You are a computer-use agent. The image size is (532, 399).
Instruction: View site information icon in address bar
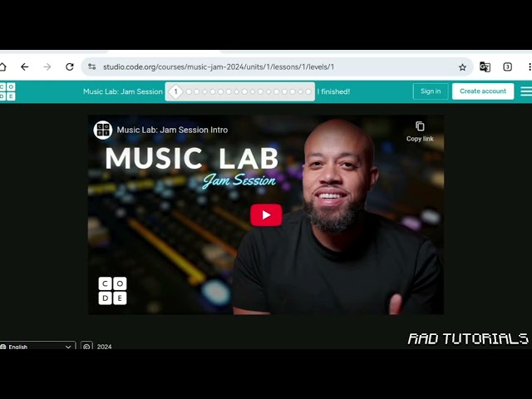(92, 66)
